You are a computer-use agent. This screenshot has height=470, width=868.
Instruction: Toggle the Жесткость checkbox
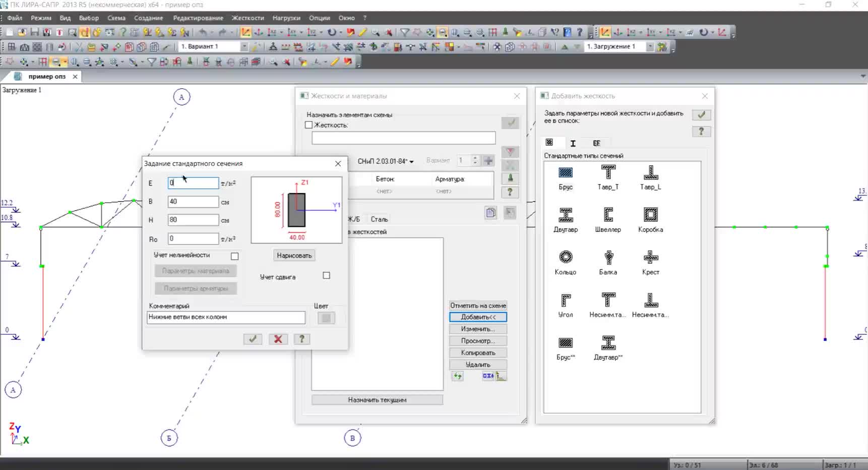click(x=309, y=125)
